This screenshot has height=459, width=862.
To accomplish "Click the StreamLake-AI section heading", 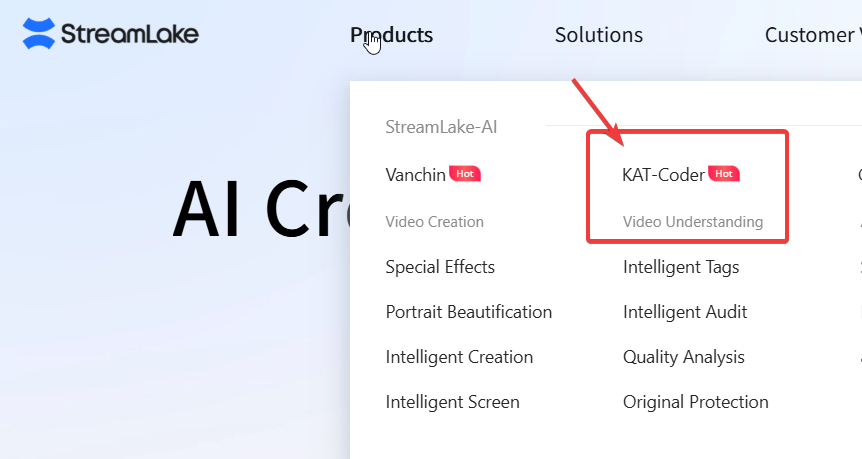I will tap(441, 127).
